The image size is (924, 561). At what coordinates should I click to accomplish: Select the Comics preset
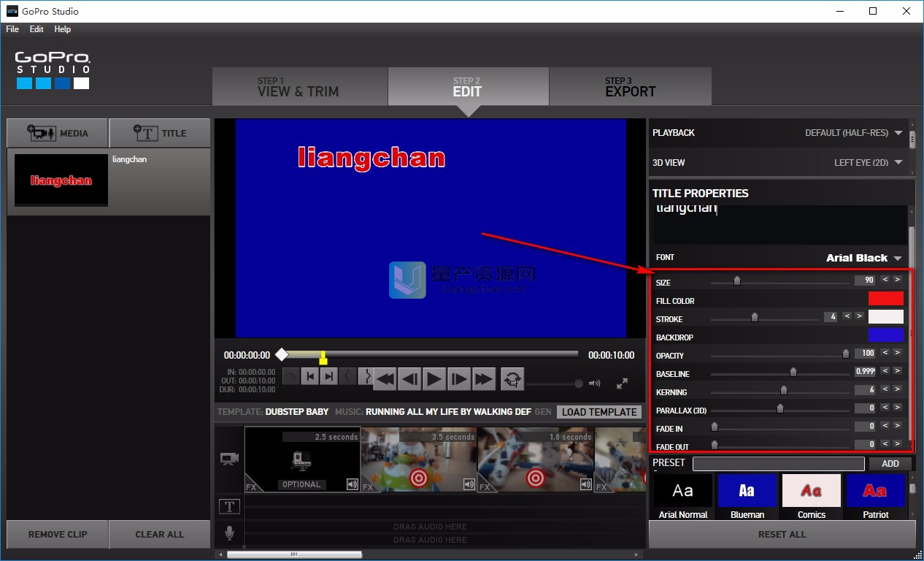[x=812, y=497]
